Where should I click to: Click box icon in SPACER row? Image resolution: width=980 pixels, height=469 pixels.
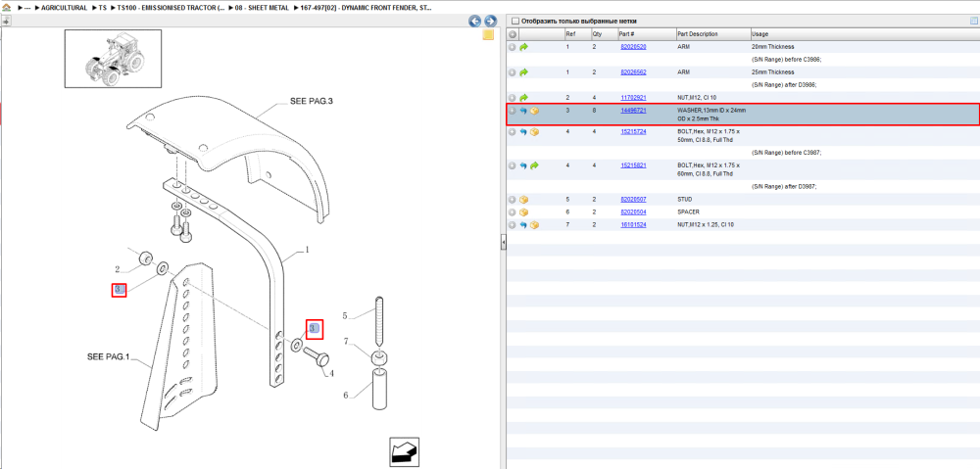click(523, 212)
